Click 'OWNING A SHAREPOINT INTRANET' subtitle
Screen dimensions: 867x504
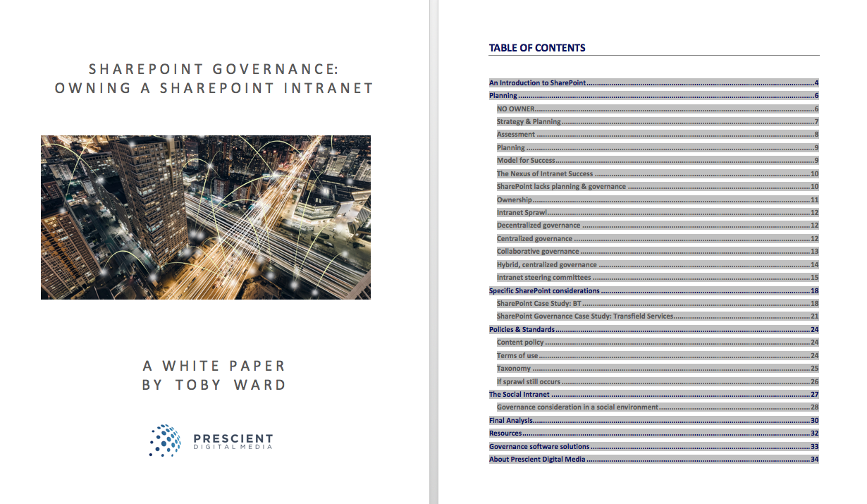pyautogui.click(x=214, y=88)
